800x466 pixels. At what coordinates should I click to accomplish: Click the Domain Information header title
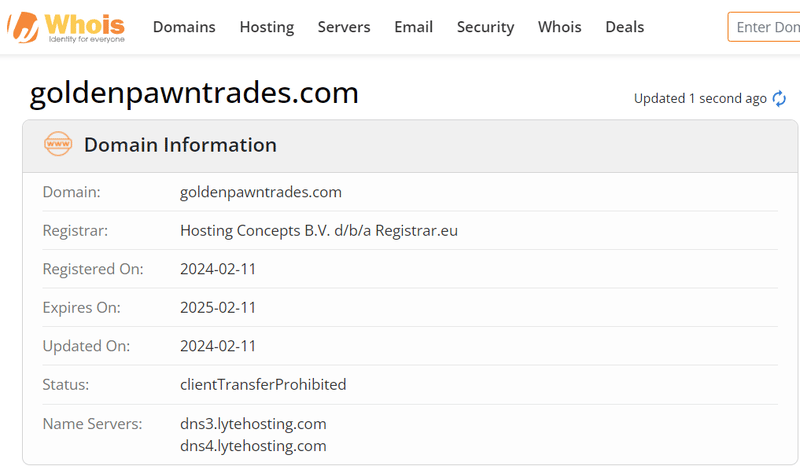pyautogui.click(x=180, y=145)
